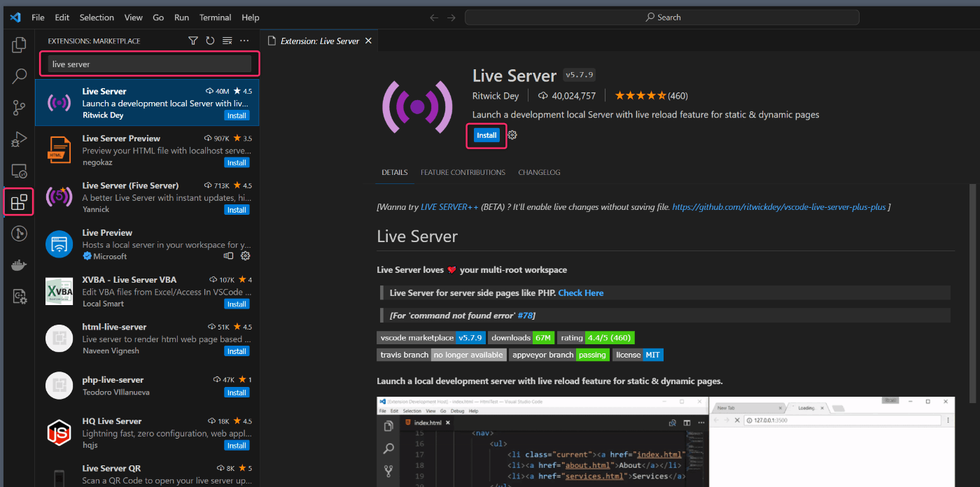Go forward with the navigation arrow
This screenshot has height=487, width=980.
pos(451,17)
